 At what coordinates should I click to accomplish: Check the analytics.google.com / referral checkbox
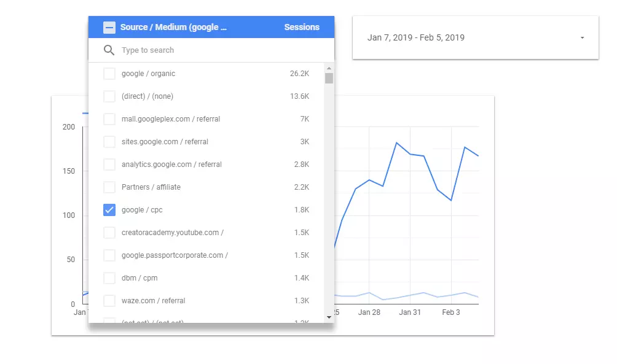pos(109,165)
